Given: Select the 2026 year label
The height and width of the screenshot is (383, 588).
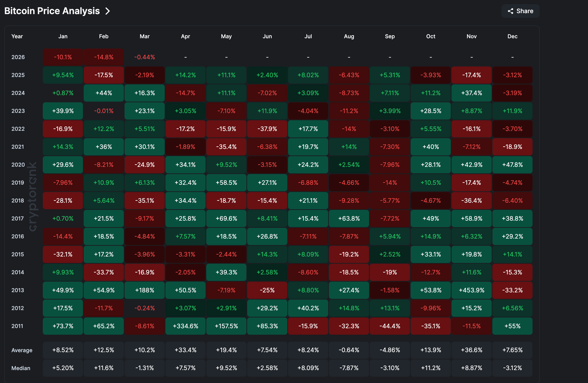Looking at the screenshot, I should pos(18,57).
